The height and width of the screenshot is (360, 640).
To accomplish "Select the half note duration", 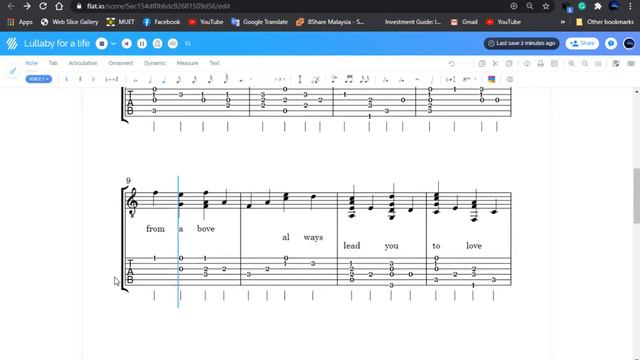I will (x=150, y=79).
